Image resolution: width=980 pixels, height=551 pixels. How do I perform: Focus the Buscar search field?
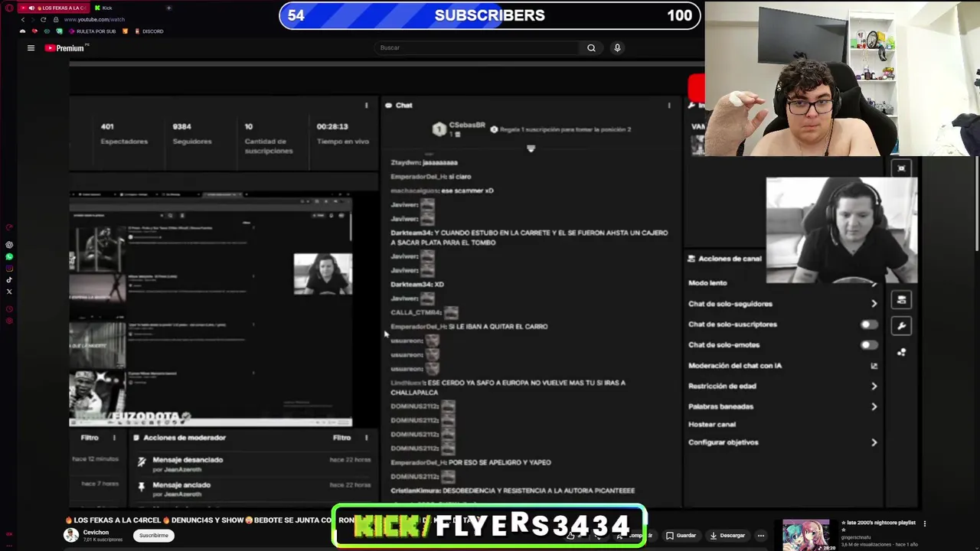(x=479, y=47)
